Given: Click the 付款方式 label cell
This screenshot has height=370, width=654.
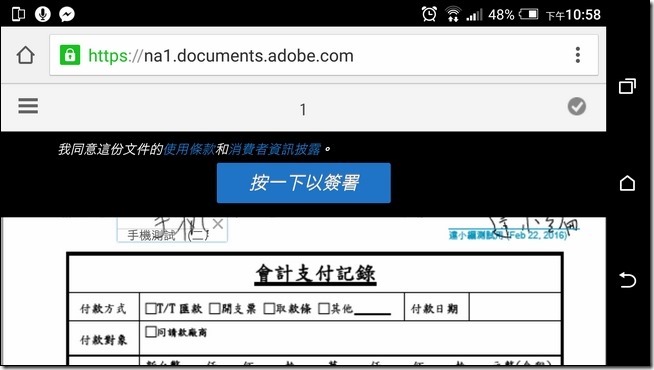Looking at the screenshot, I should [104, 307].
